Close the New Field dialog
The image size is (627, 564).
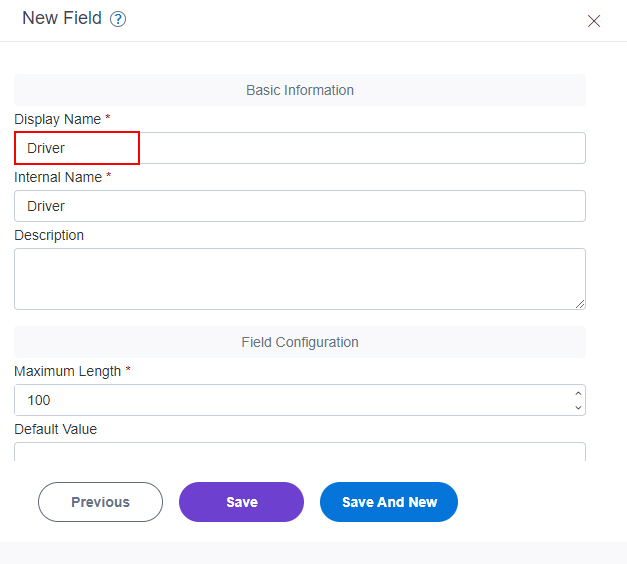[594, 21]
